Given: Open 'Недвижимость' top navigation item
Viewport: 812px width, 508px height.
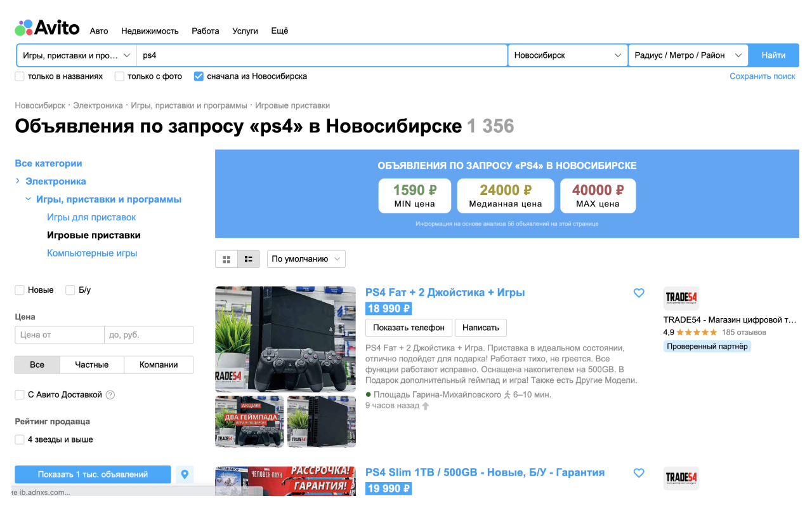Looking at the screenshot, I should (x=150, y=30).
